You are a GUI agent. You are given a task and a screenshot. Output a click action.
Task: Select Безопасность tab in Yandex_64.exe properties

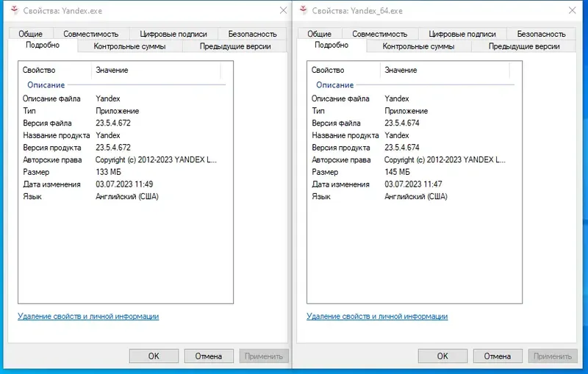click(x=541, y=34)
